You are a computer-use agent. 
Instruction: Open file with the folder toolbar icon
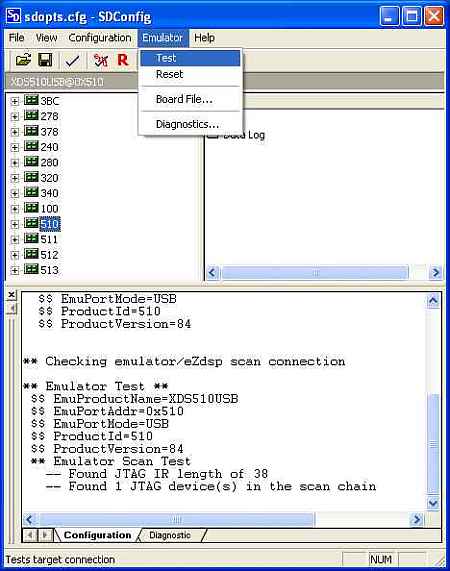(23, 60)
